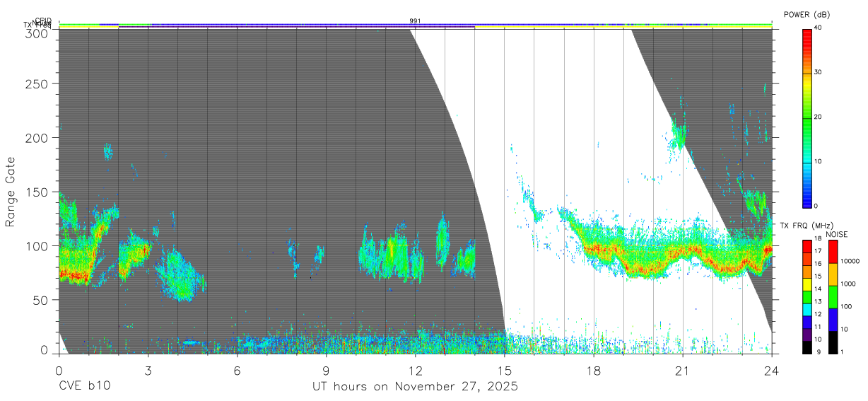This screenshot has height=401, width=868.
Task: Click the yellow 14–15 MHz TX FRQ swatch
Action: (x=807, y=284)
